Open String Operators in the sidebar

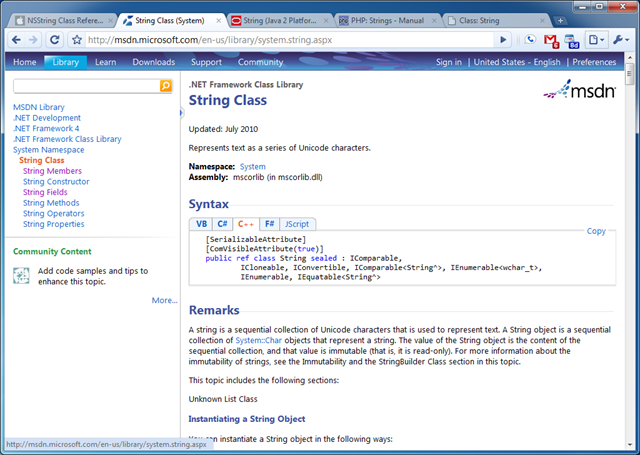click(53, 213)
